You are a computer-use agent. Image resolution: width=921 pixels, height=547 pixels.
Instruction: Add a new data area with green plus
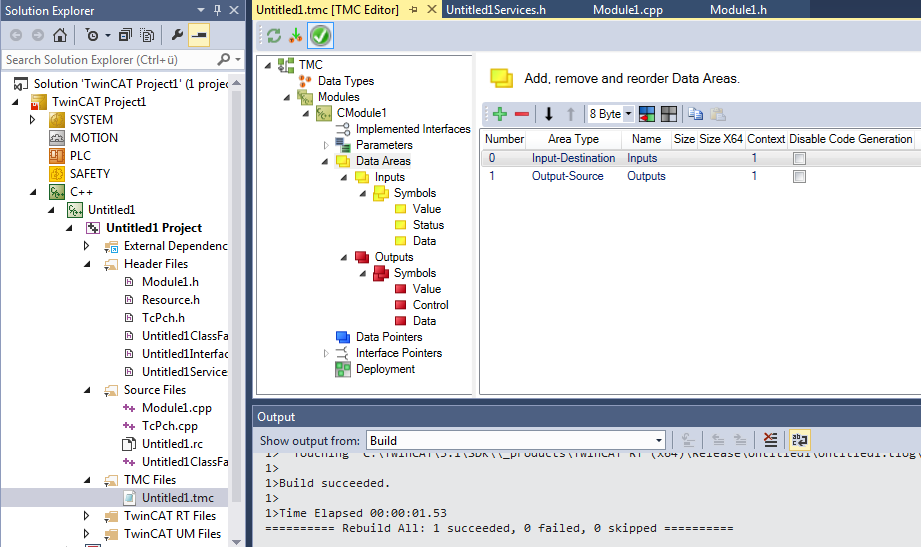pos(500,114)
